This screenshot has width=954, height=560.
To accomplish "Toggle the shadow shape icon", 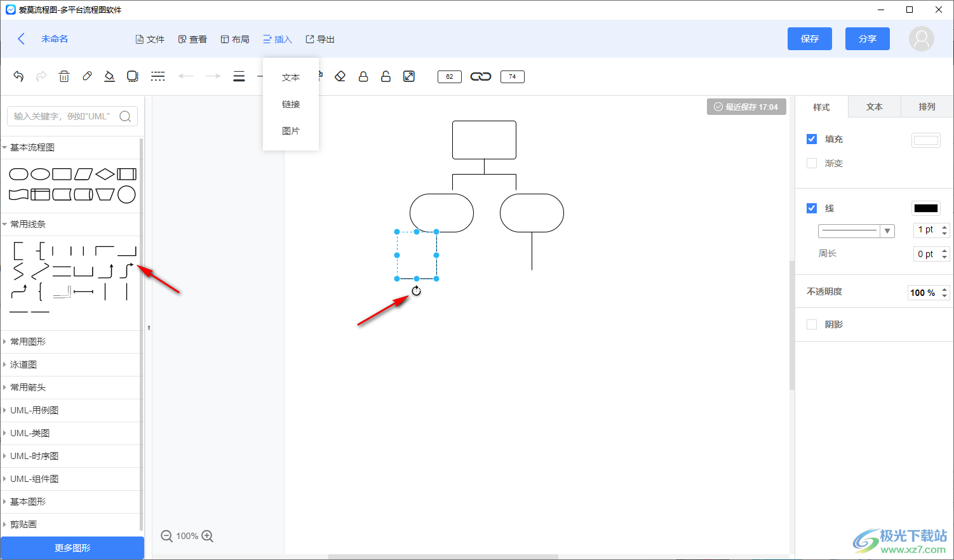I will pyautogui.click(x=132, y=76).
